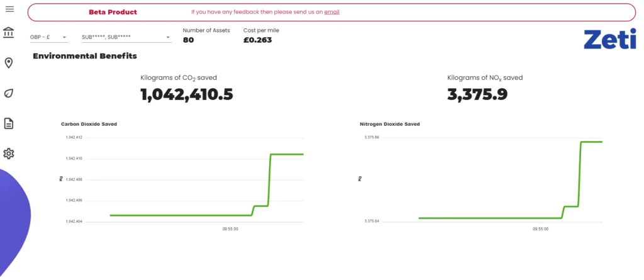The width and height of the screenshot is (644, 280).
Task: Select the 3,375.9 NOx saved figure
Action: (477, 94)
